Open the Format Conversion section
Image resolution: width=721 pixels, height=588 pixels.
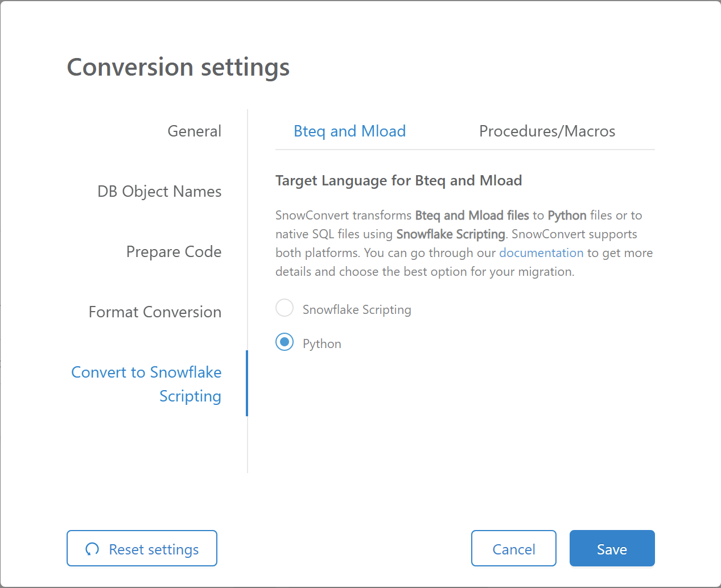click(155, 312)
